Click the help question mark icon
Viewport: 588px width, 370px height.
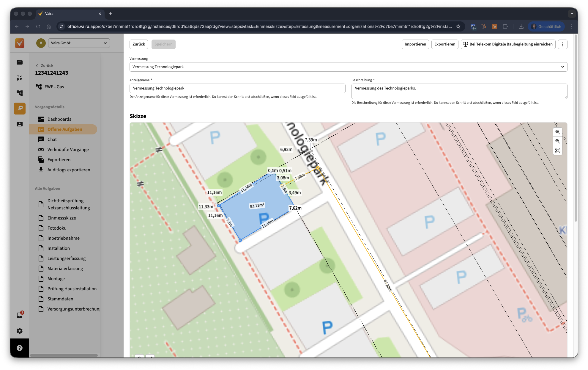pyautogui.click(x=20, y=348)
